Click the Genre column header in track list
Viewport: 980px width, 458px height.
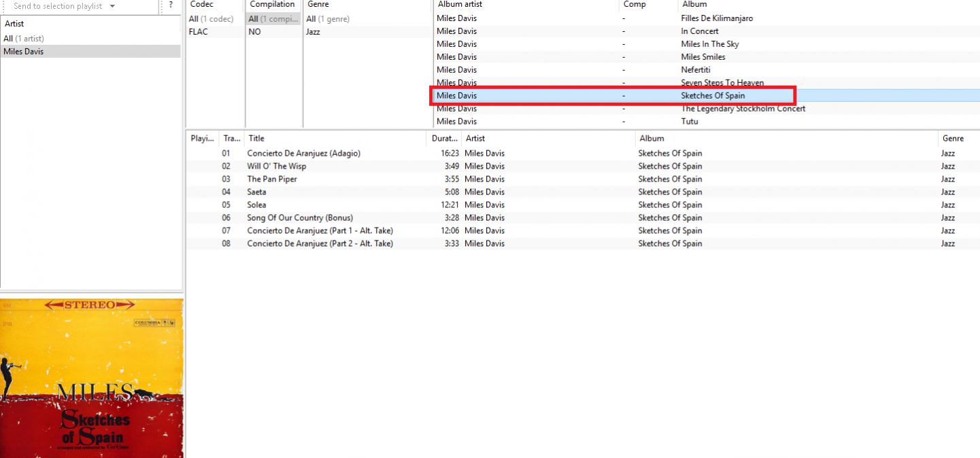953,139
